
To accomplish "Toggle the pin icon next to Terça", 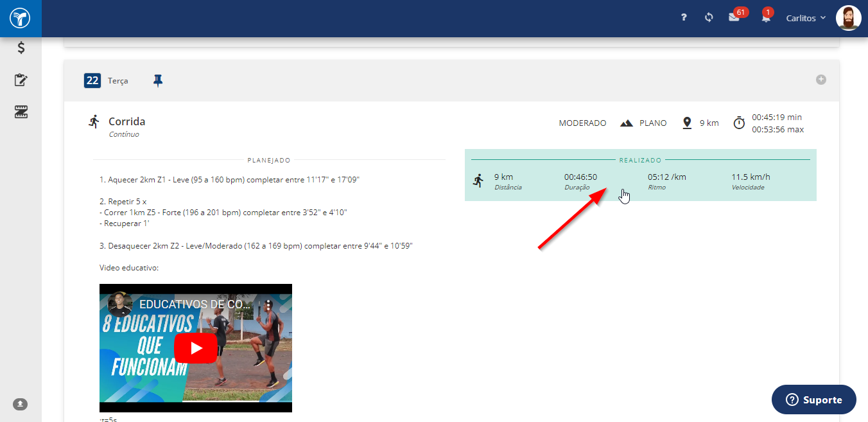I will click(158, 81).
